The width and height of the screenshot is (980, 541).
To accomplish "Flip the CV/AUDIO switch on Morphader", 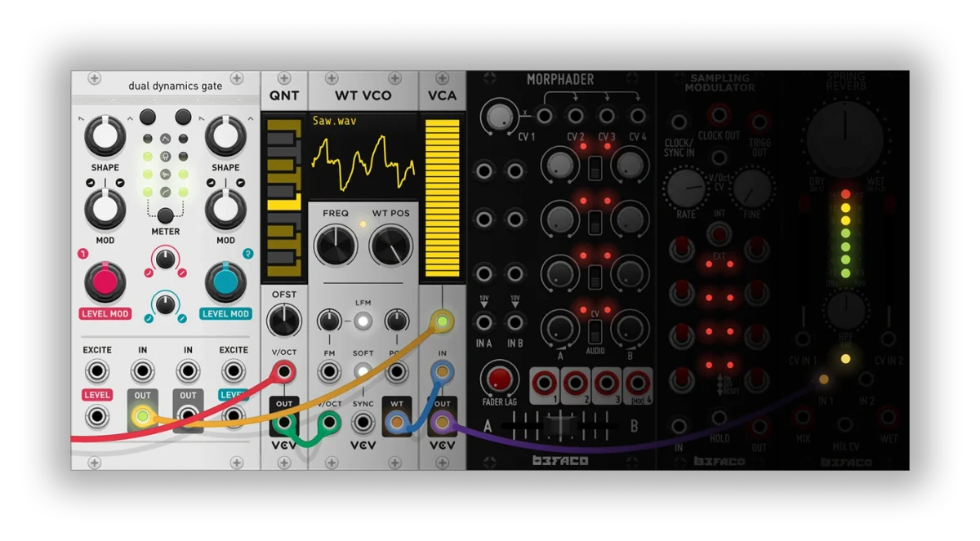I will tap(595, 331).
